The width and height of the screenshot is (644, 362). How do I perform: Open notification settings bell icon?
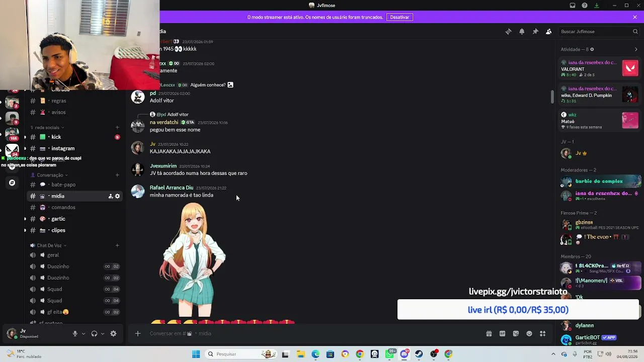[x=522, y=31]
